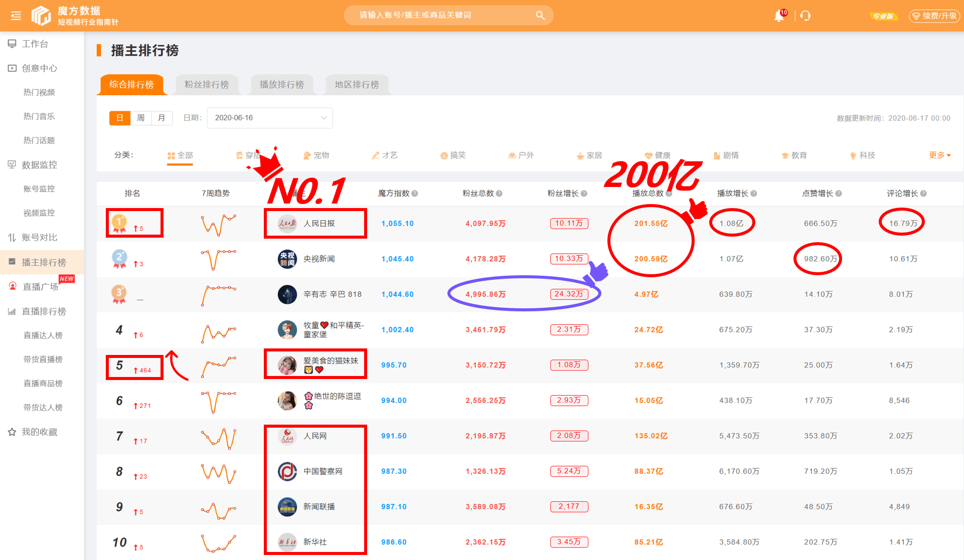Open 新闻联播 avatar
This screenshot has width=964, height=560.
pyautogui.click(x=287, y=507)
